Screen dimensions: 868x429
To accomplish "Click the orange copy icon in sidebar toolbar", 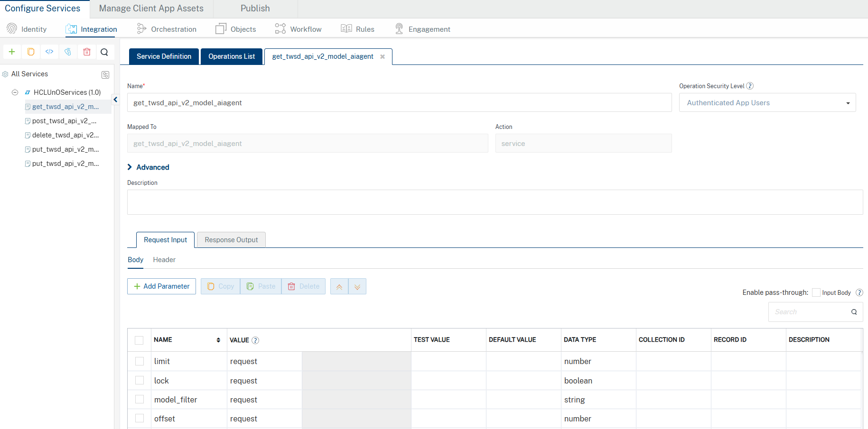I will tap(31, 52).
